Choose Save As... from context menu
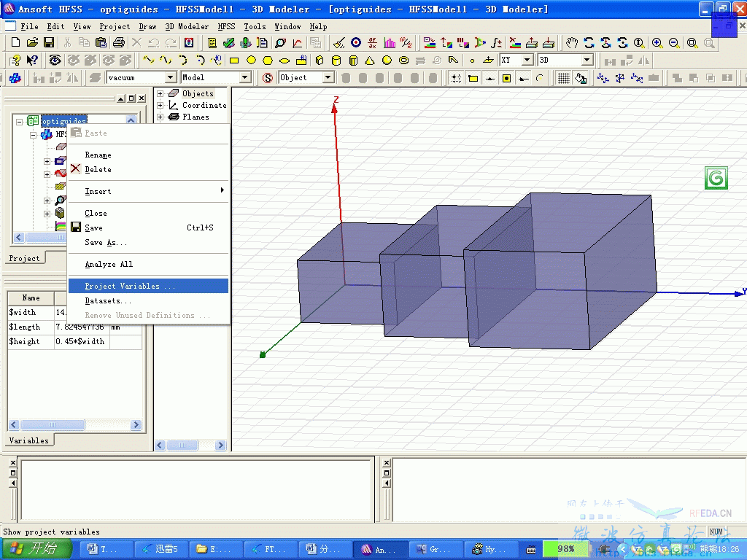This screenshot has width=747, height=560. click(x=149, y=242)
